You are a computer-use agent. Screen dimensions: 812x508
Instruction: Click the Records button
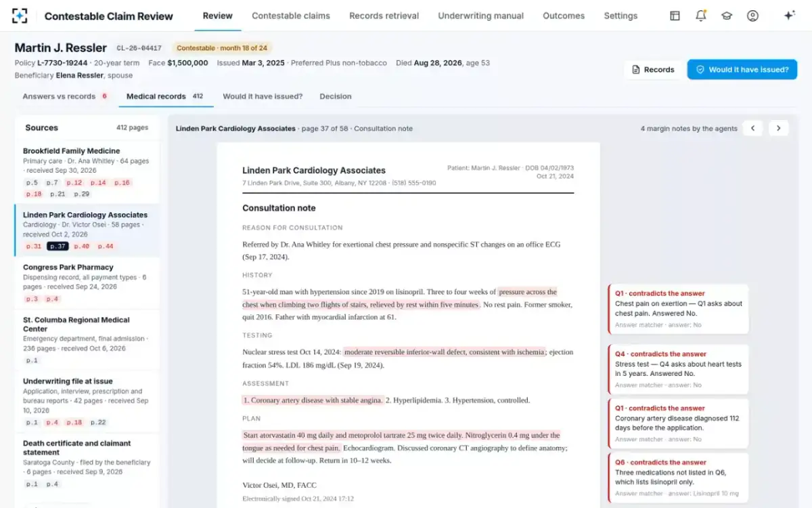coord(653,70)
